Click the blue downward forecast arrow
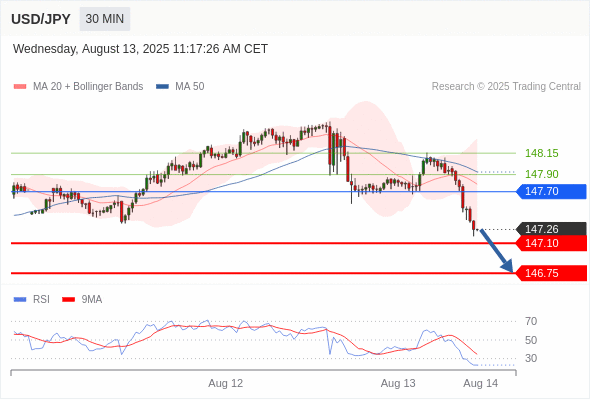This screenshot has width=590, height=400. pyautogui.click(x=496, y=251)
